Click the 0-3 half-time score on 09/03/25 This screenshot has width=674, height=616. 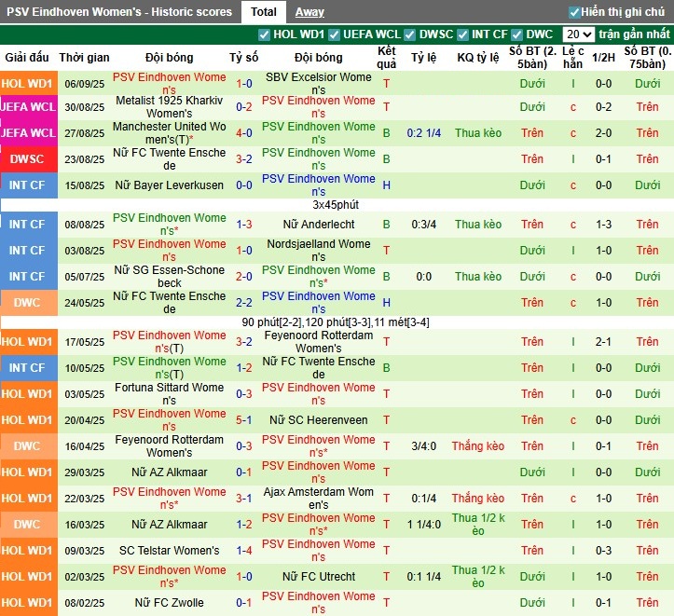(x=603, y=550)
